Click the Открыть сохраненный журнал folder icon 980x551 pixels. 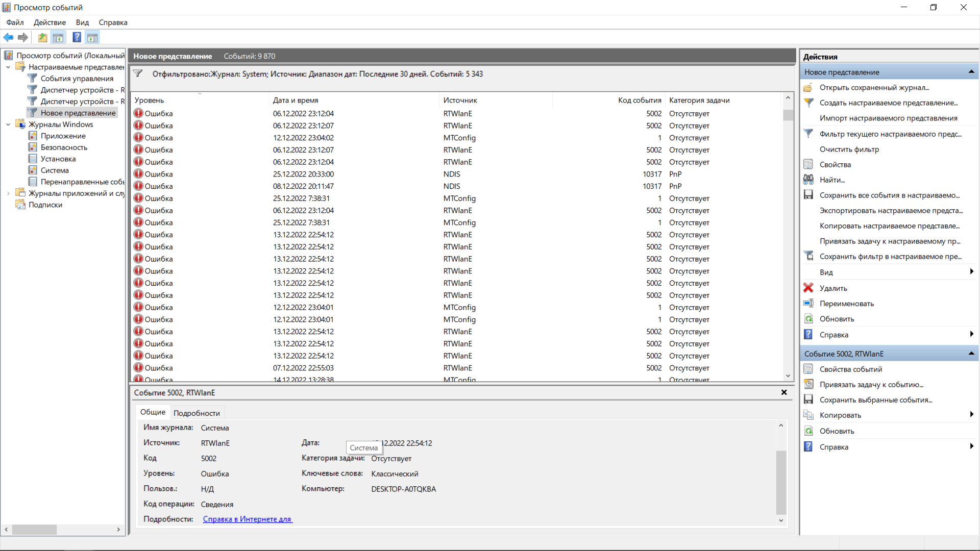pos(808,88)
